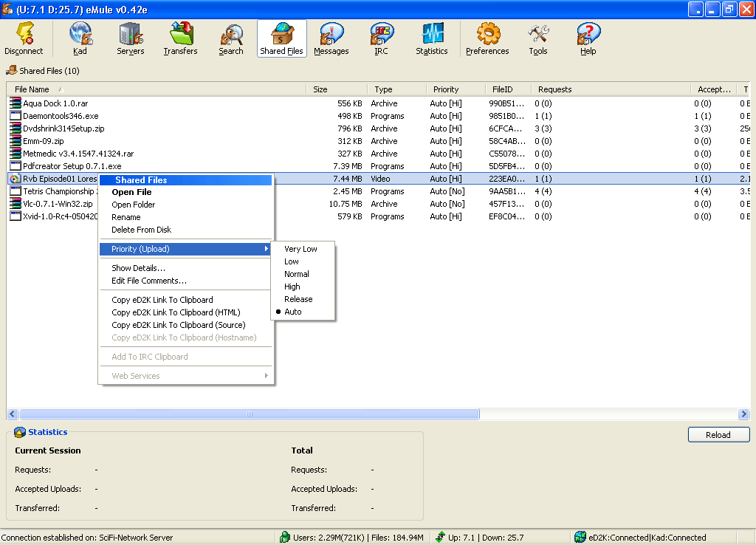The width and height of the screenshot is (756, 545).
Task: Click the up/down transfer arrows status icon
Action: pos(440,537)
